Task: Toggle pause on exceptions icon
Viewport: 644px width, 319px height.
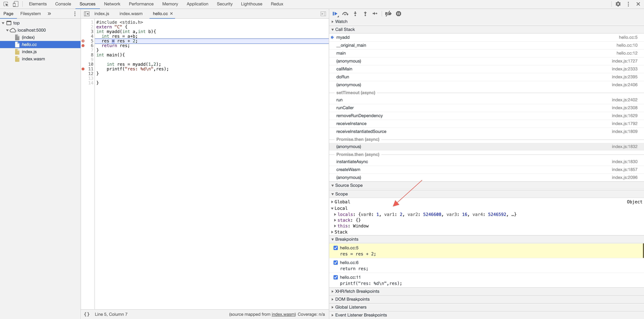Action: [x=399, y=14]
